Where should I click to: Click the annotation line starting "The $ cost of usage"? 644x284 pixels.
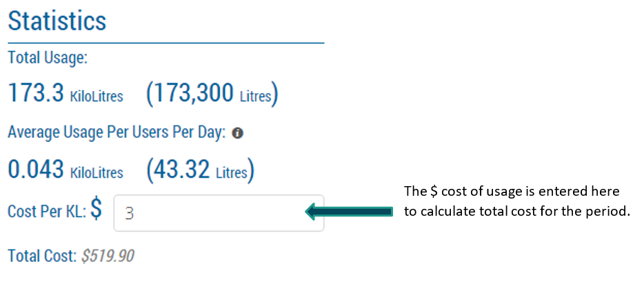pos(512,190)
